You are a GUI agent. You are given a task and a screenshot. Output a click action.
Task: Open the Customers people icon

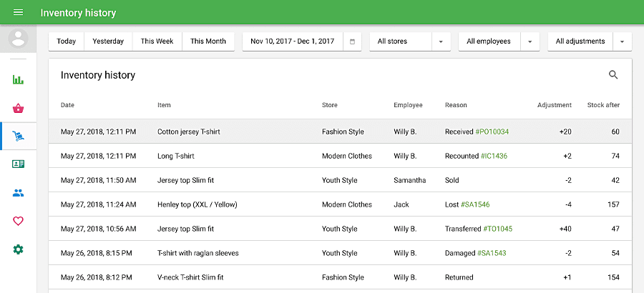click(19, 192)
